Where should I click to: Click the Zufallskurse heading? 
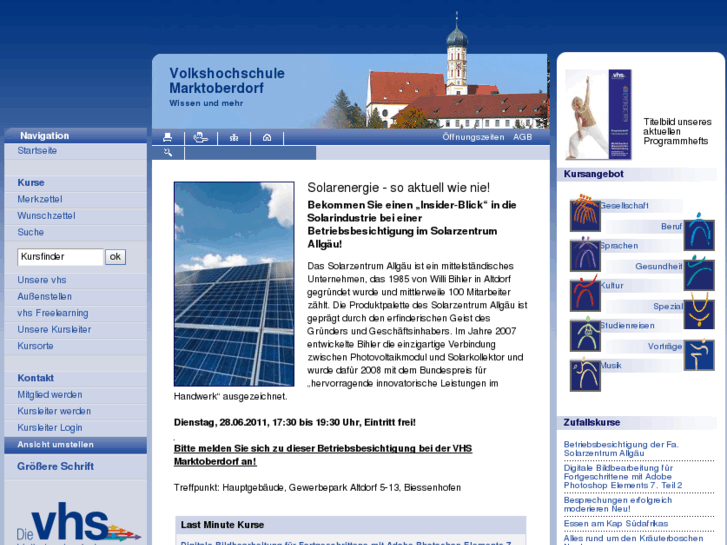(x=592, y=423)
